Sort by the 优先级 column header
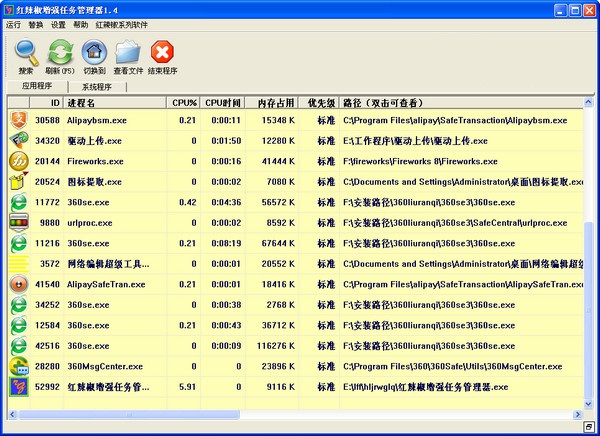 click(x=319, y=103)
